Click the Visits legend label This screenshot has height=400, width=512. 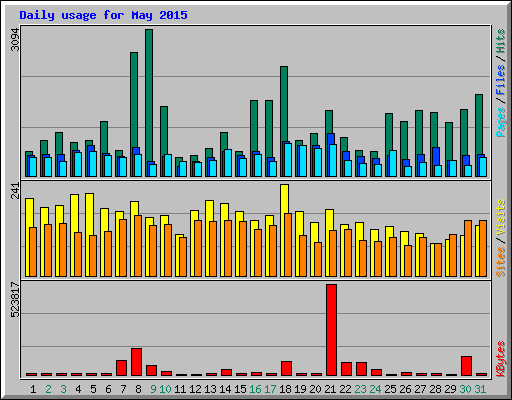click(501, 218)
